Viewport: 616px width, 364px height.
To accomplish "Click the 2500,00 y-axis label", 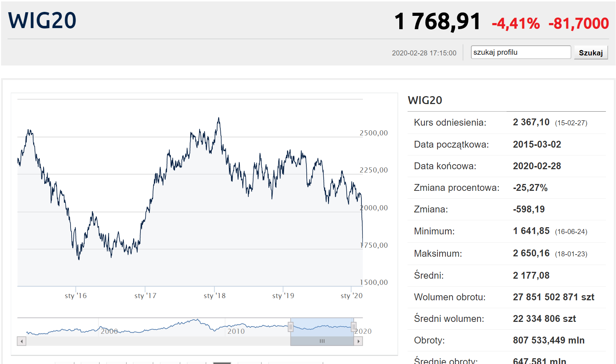I will (374, 133).
